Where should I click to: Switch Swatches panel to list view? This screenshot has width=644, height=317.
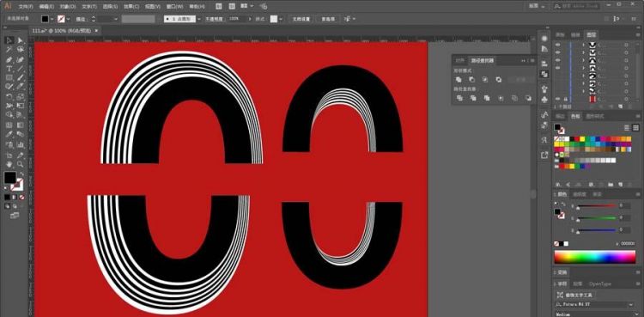pyautogui.click(x=626, y=128)
